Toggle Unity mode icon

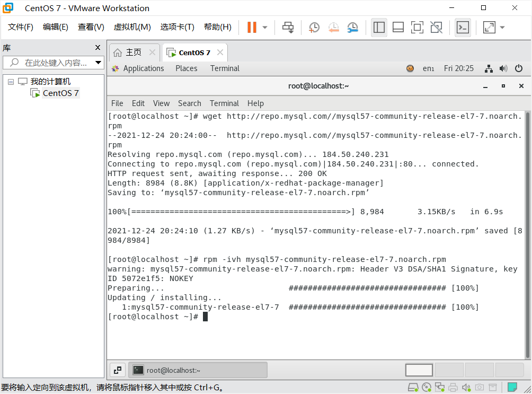436,27
